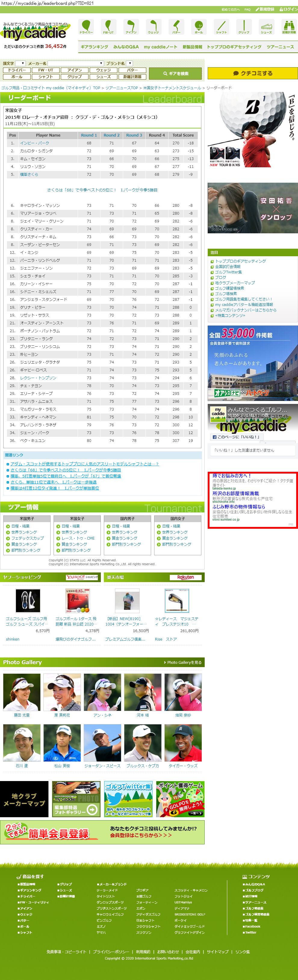The width and height of the screenshot is (298, 980).
Task: Select the グリップ filter button in search panel
Action: click(75, 77)
